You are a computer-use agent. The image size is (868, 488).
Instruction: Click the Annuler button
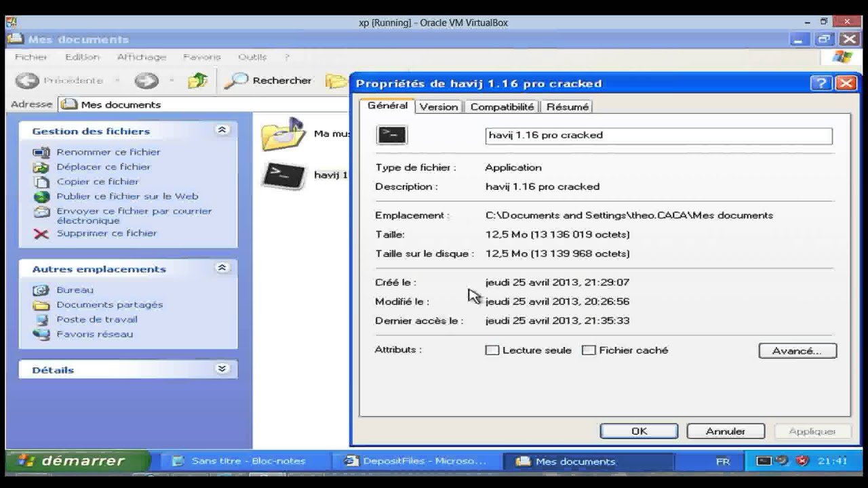[726, 431]
